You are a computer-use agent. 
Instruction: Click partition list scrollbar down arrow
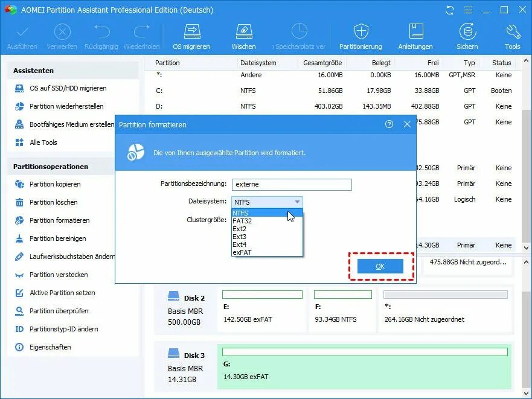(526, 247)
